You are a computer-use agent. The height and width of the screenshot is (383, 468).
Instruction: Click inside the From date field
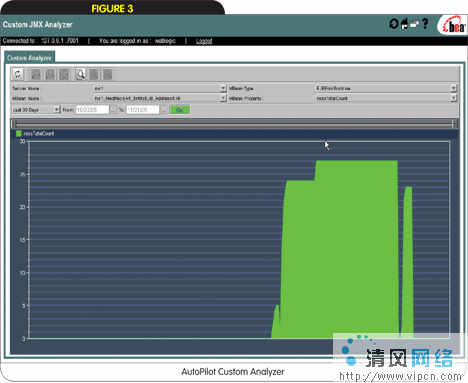[92, 110]
